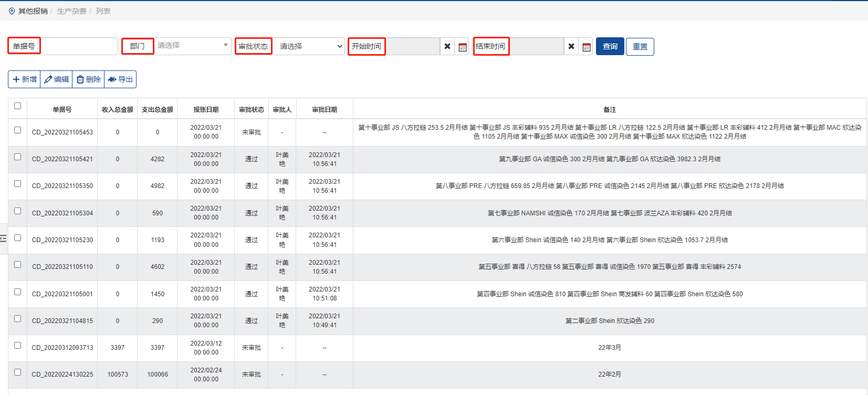The width and height of the screenshot is (868, 395).
Task: Tick the checkbox for CD_20220312093713
Action: (17, 346)
